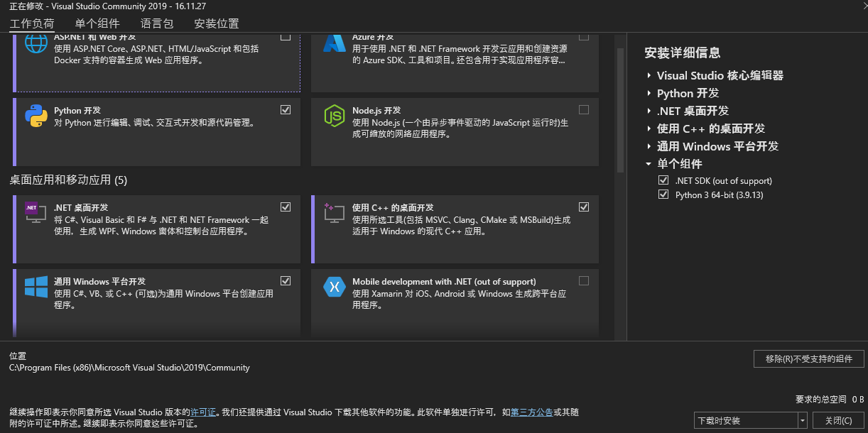Click the Xamarin mobile development icon

pos(335,287)
